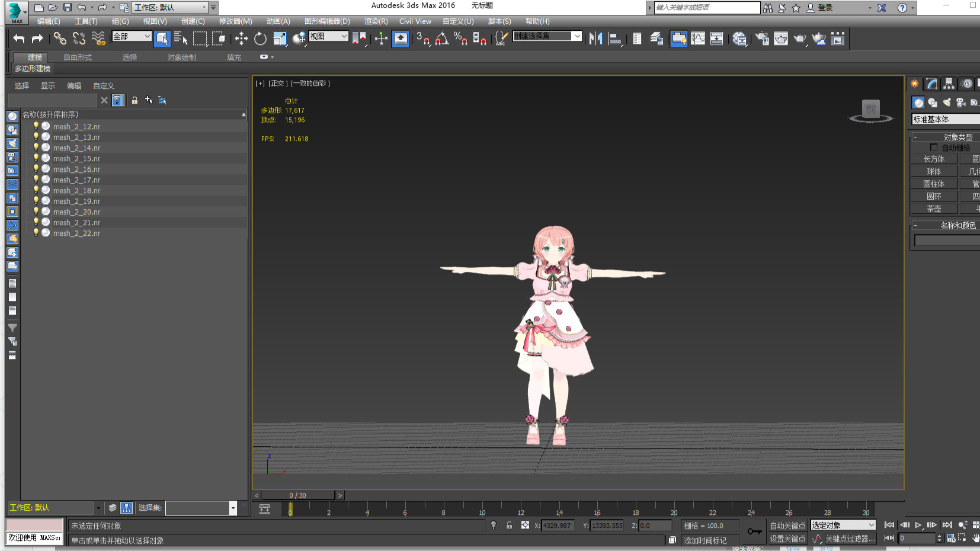The height and width of the screenshot is (551, 980).
Task: Activate the Select and Rotate tool
Action: tap(260, 39)
